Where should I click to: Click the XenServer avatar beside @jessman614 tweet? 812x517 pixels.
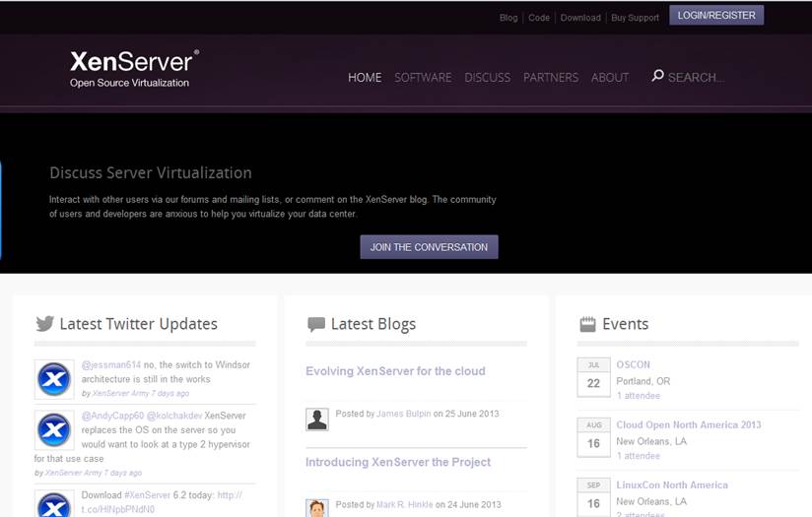pos(54,380)
